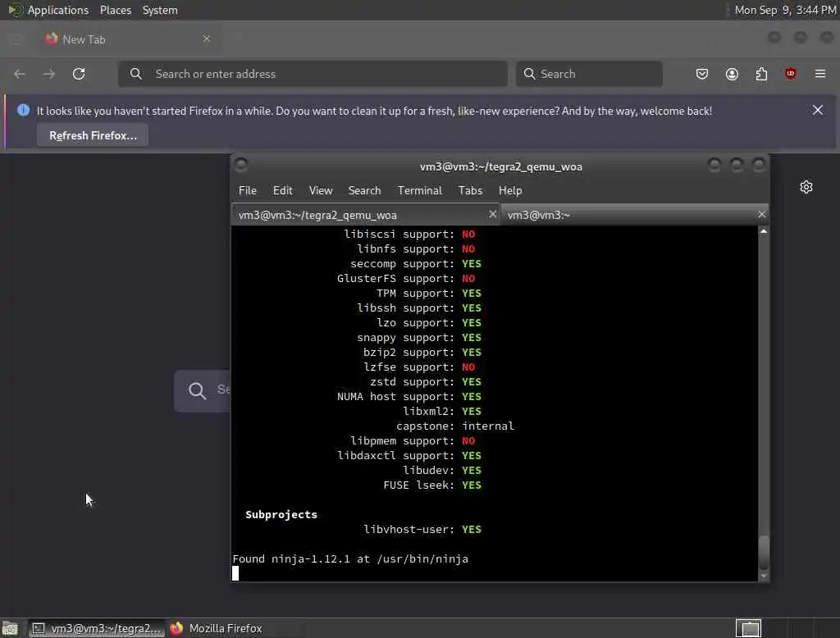Click show desktop icon in bottom panel
This screenshot has height=638, width=840.
(x=10, y=628)
